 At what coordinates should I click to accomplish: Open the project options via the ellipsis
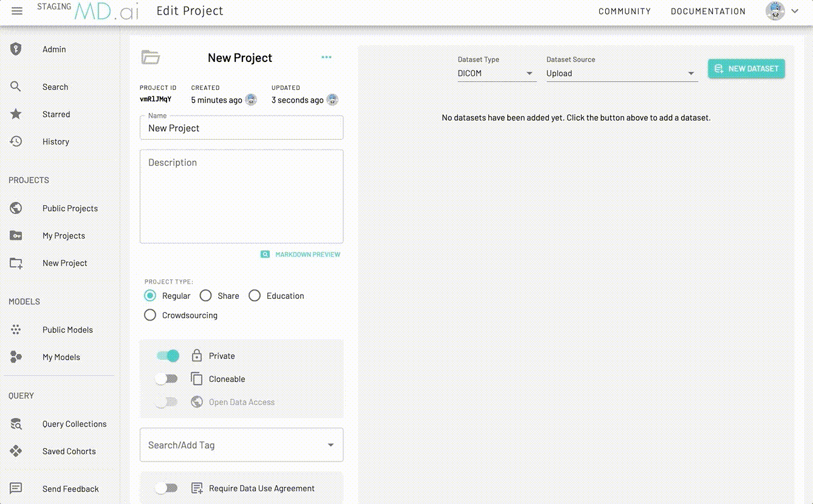(326, 57)
